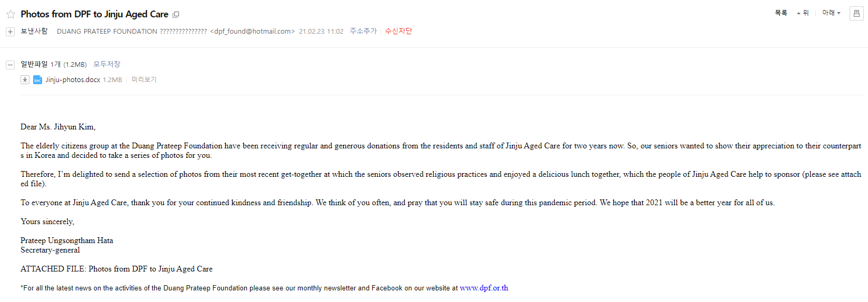868x302 pixels.
Task: Click sender address dpf_found@hotmail.com
Action: click(x=252, y=32)
